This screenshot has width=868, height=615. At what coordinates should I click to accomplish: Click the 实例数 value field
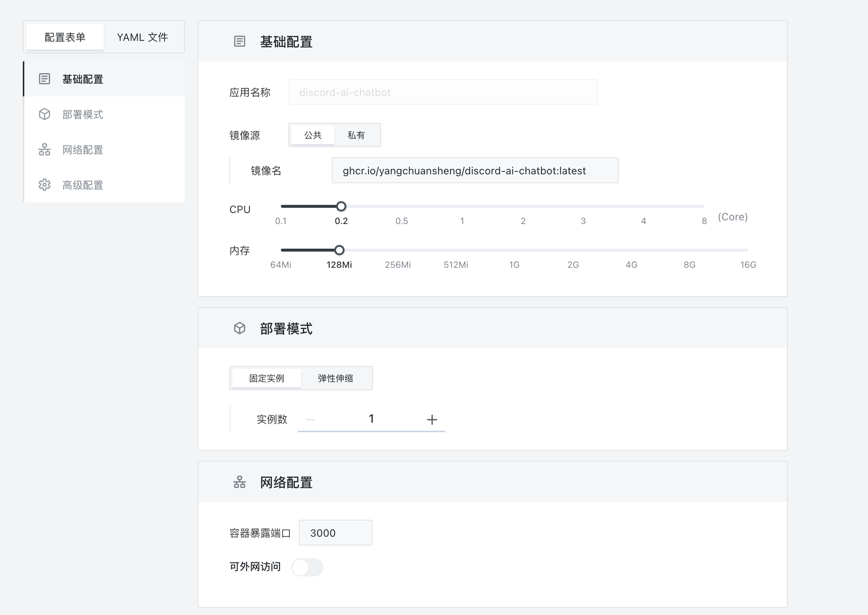point(371,419)
